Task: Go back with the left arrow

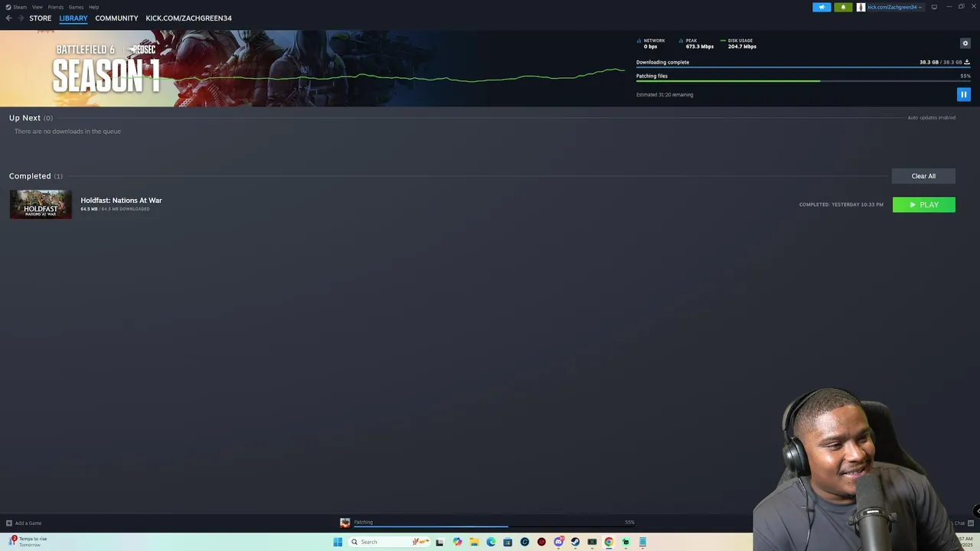Action: coord(8,18)
